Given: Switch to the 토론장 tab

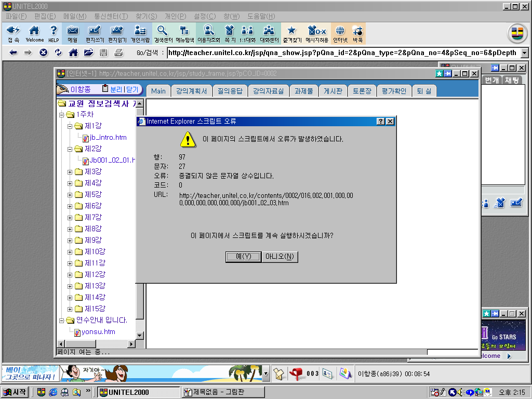Looking at the screenshot, I should click(362, 91).
